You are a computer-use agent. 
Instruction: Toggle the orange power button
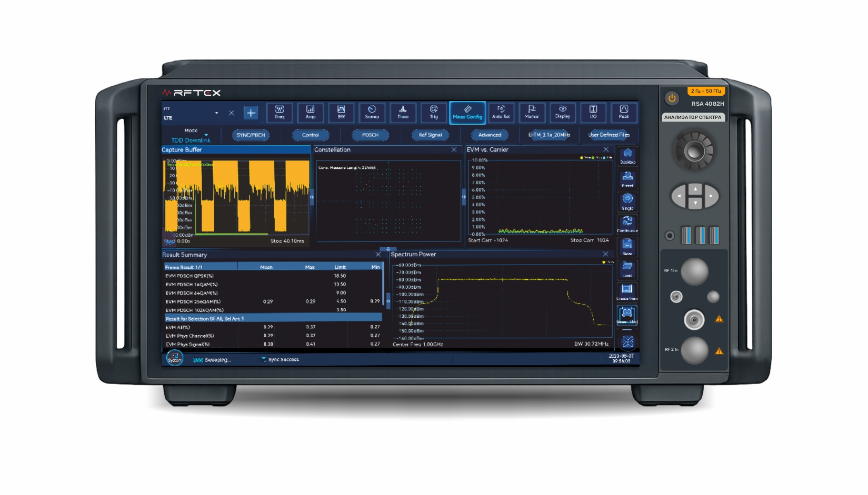pyautogui.click(x=672, y=98)
